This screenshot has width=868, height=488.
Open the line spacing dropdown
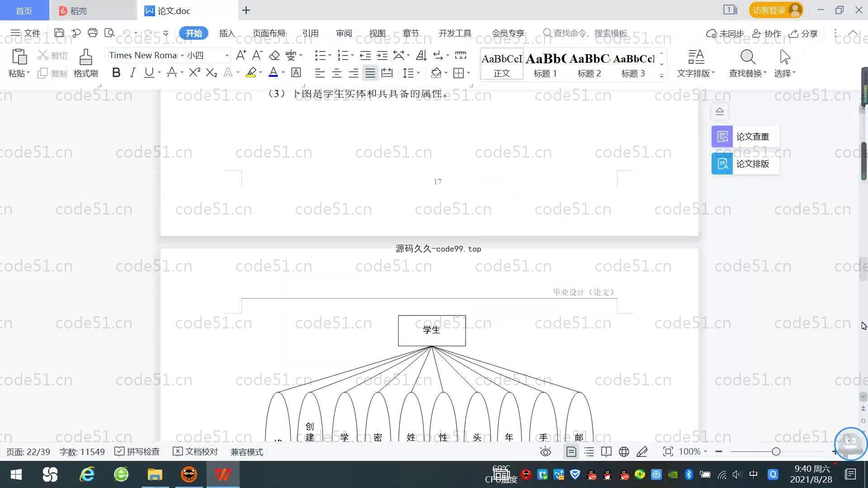pyautogui.click(x=418, y=73)
